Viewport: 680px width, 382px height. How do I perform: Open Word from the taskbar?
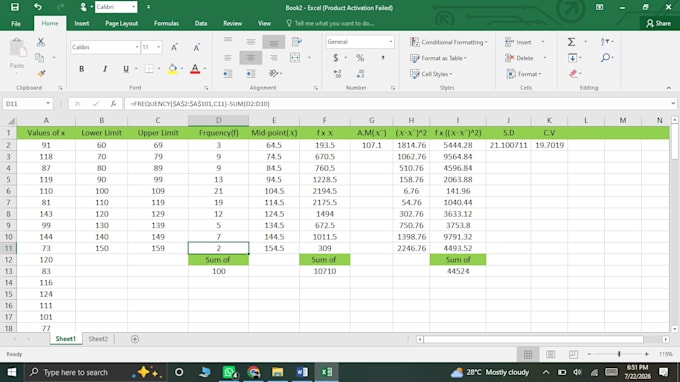coord(302,372)
